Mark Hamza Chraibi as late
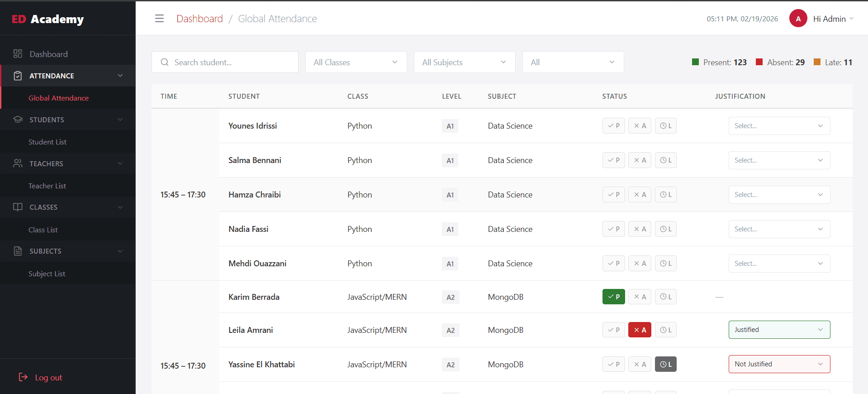868x394 pixels. pos(666,195)
